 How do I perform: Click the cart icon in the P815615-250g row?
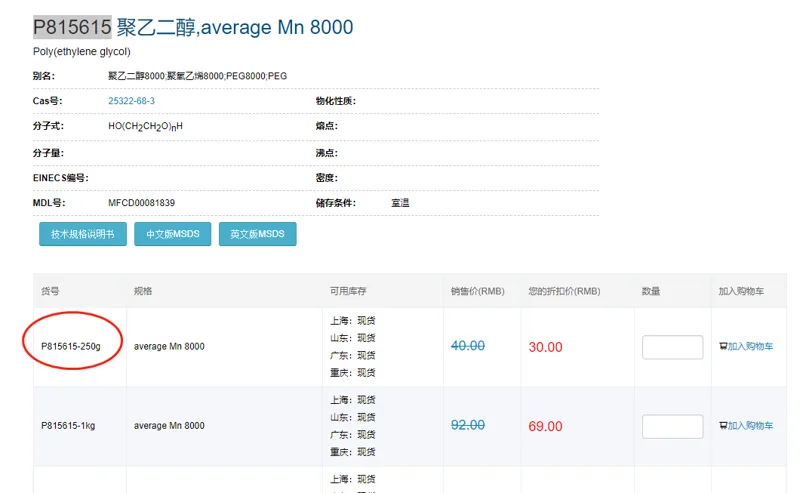coord(723,346)
